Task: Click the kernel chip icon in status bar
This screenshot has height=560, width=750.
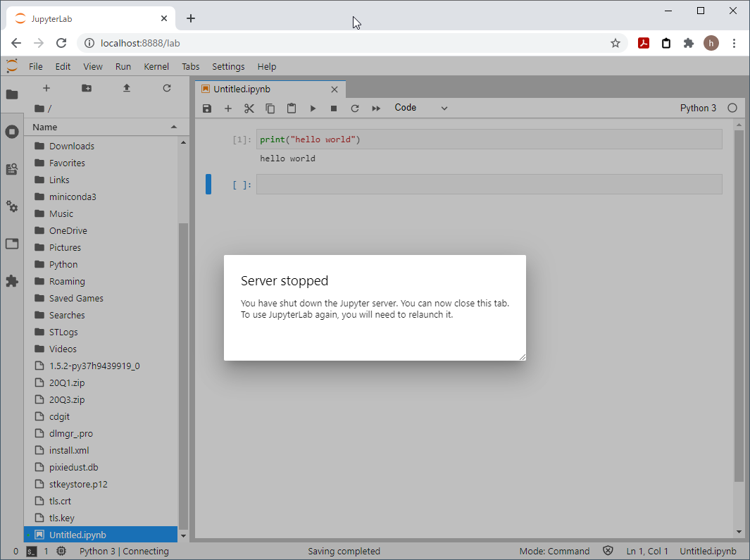Action: (x=61, y=551)
